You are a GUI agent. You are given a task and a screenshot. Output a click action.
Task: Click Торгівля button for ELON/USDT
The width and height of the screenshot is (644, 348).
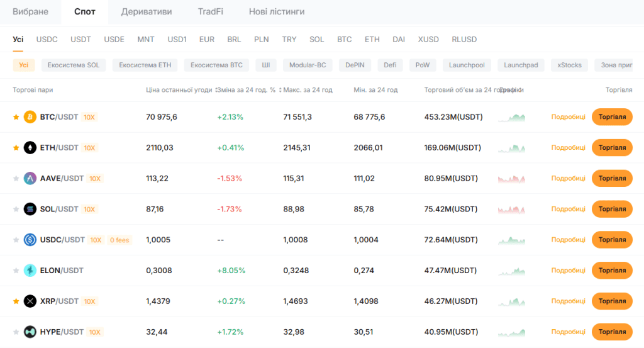[x=612, y=271]
